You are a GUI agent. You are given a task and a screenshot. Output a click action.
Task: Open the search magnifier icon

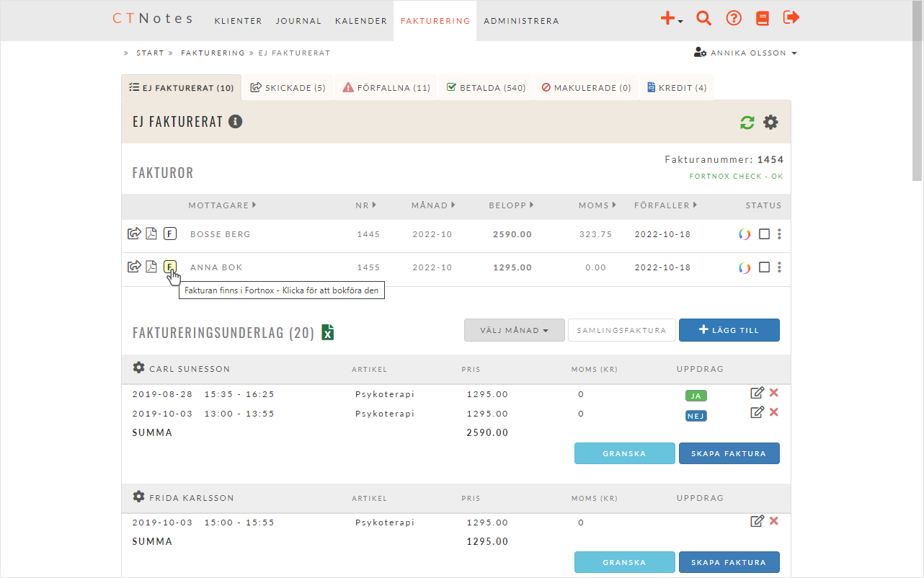[x=703, y=19]
